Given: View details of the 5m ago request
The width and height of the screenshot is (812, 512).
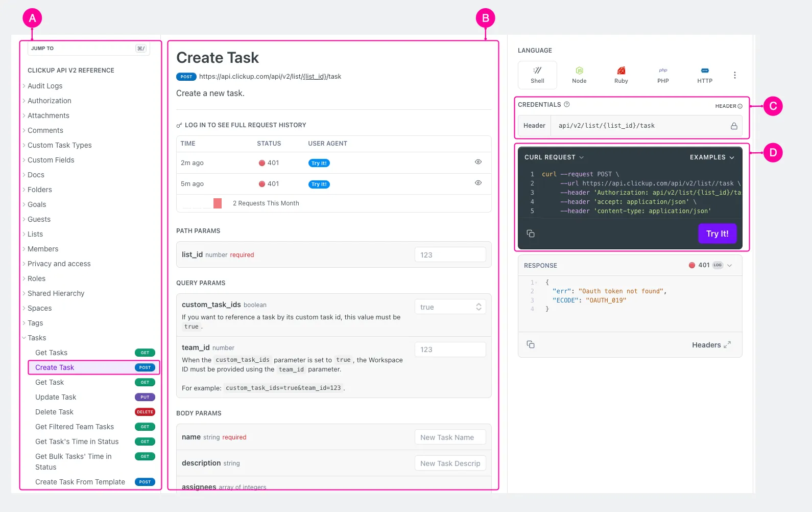Looking at the screenshot, I should coord(478,183).
